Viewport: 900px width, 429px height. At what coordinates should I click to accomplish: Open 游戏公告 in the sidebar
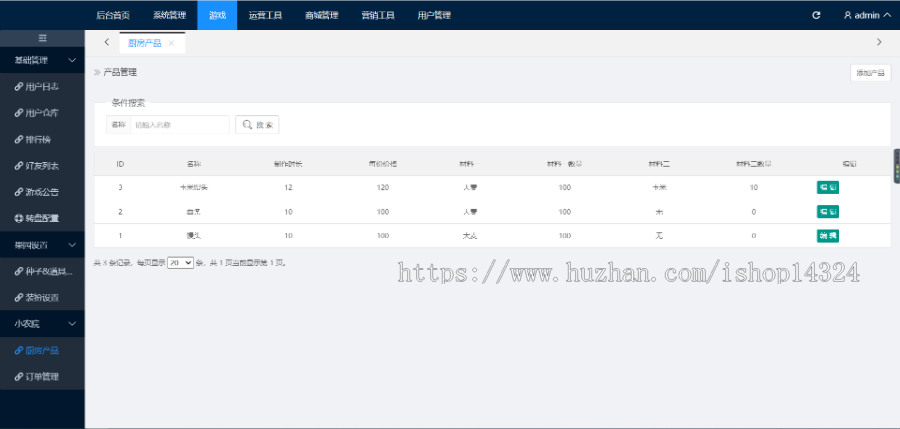[x=42, y=192]
